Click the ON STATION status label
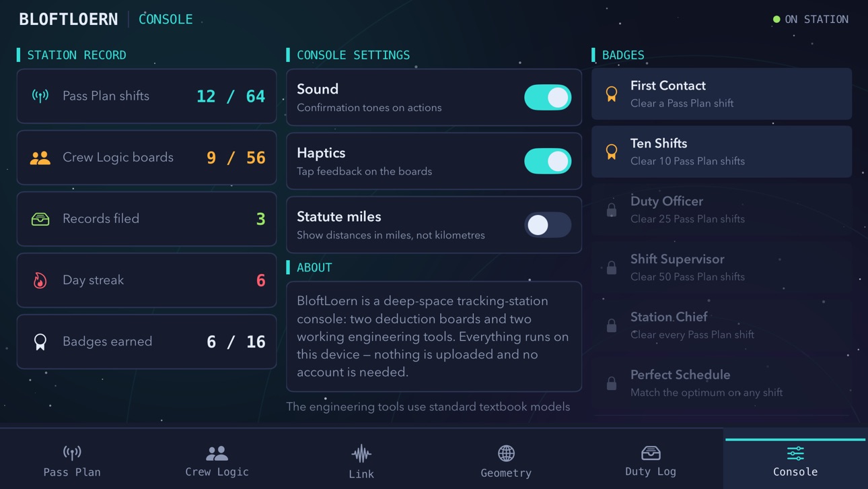The width and height of the screenshot is (868, 489). pos(816,20)
